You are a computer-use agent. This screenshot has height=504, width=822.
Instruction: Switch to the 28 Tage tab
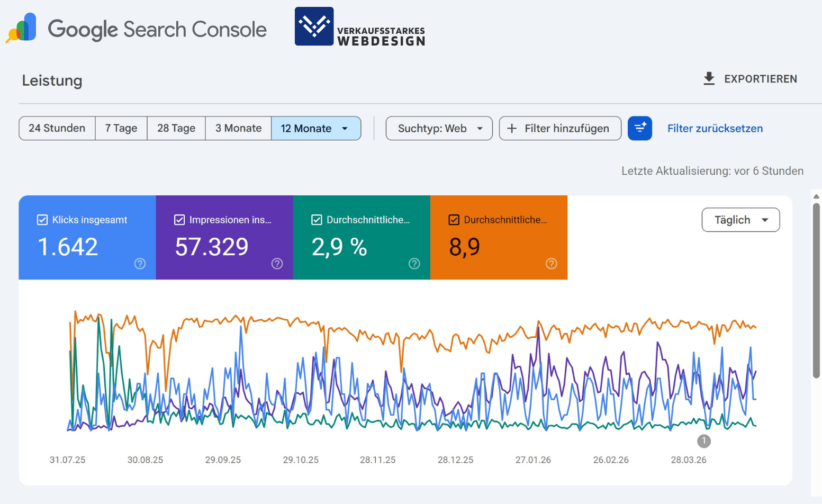[x=175, y=128]
